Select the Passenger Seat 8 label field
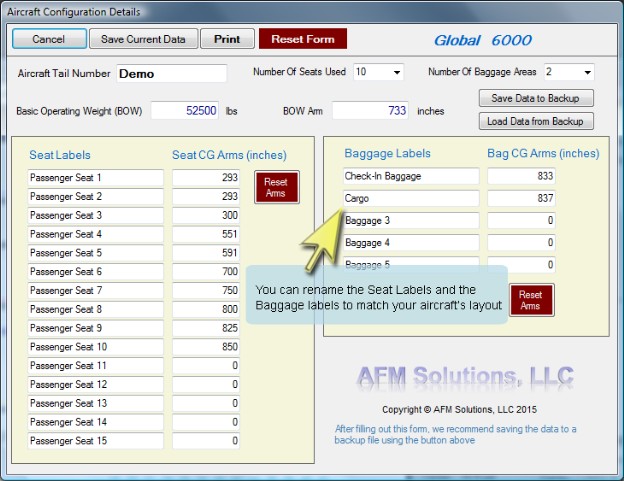Viewport: 624px width, 481px height. click(x=96, y=309)
